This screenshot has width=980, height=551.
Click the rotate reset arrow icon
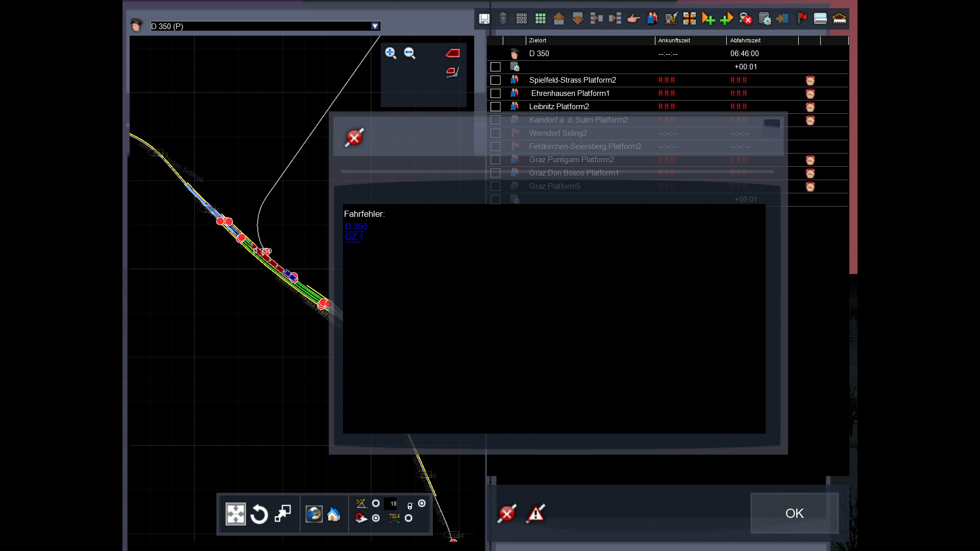coord(259,514)
